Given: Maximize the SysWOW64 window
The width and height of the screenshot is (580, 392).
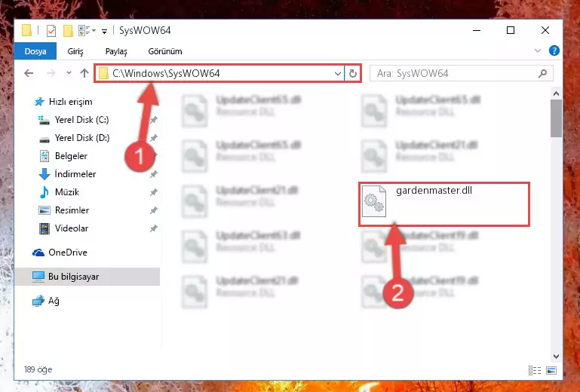Looking at the screenshot, I should point(511,30).
